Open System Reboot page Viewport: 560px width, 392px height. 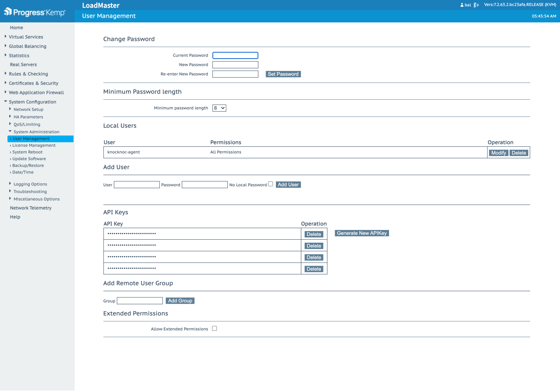point(27,152)
